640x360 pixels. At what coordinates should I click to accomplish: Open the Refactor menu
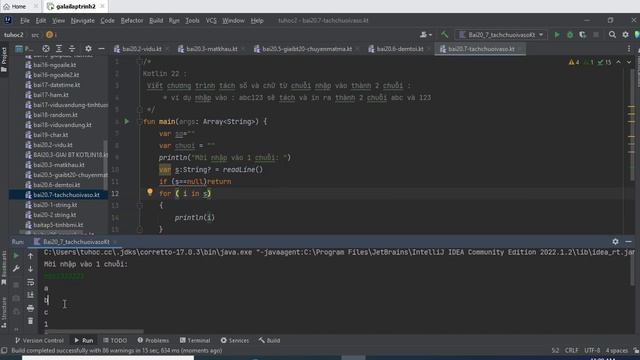point(132,20)
